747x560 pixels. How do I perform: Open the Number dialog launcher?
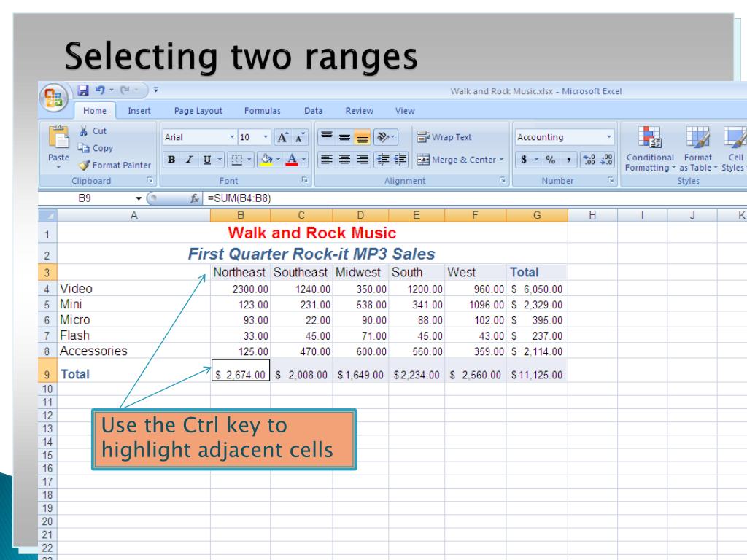611,180
